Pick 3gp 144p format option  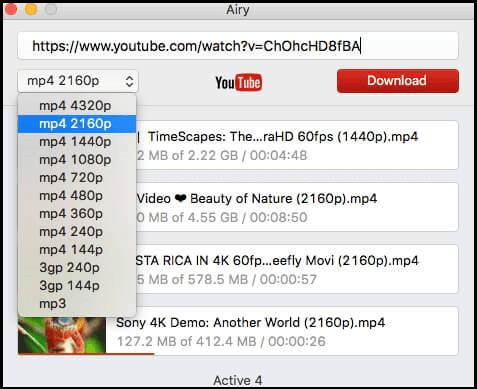(77, 286)
